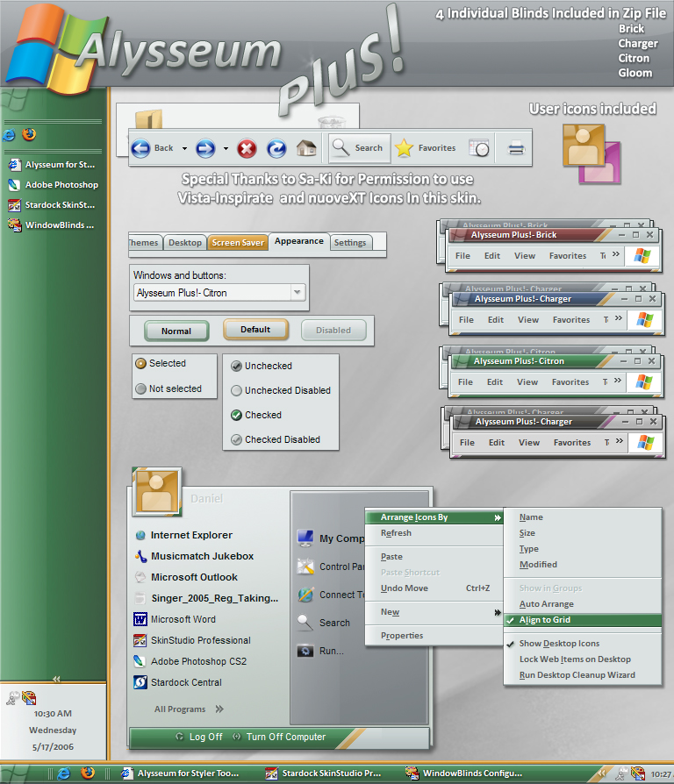
Task: Expand New submenu in context menu
Action: pos(434,612)
